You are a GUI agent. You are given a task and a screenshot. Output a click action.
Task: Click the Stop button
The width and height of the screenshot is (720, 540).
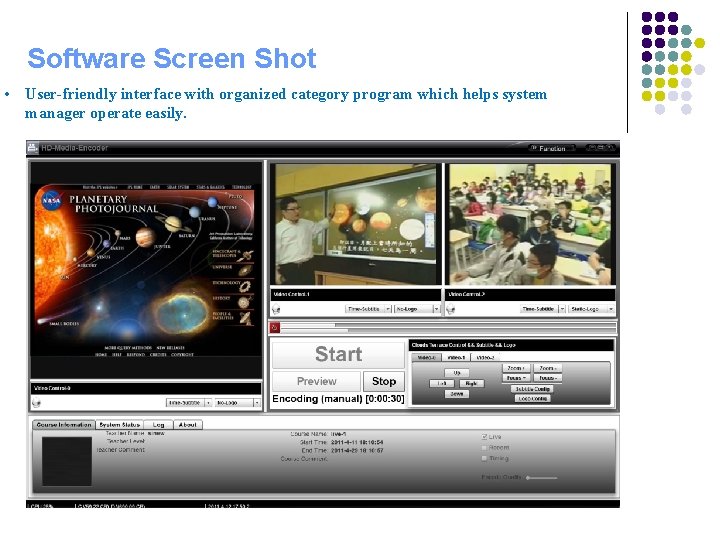384,381
